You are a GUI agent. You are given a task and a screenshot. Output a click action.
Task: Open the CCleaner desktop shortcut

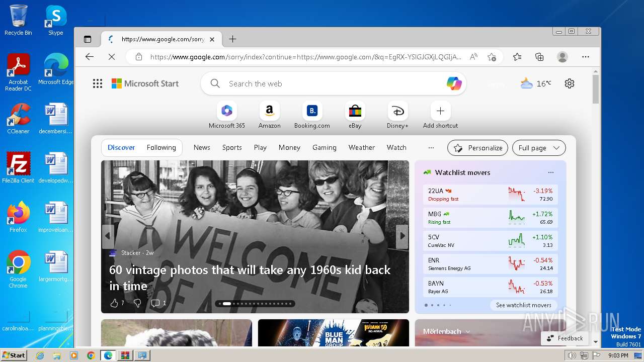(x=18, y=119)
